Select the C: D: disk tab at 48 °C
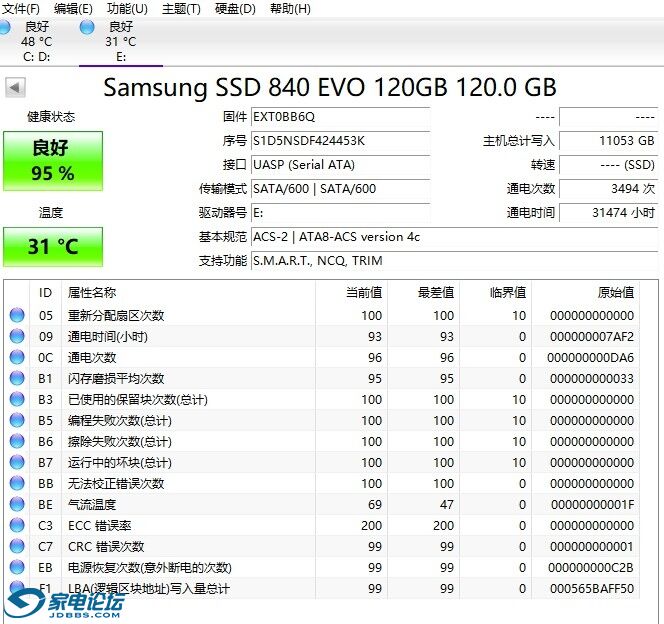This screenshot has width=664, height=624. 36,41
